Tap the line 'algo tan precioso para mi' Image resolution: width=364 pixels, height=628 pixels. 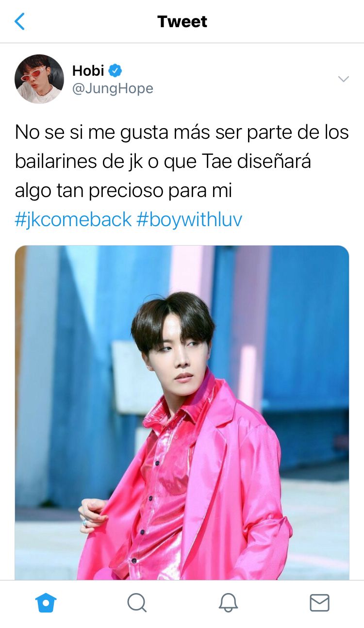coord(123,191)
